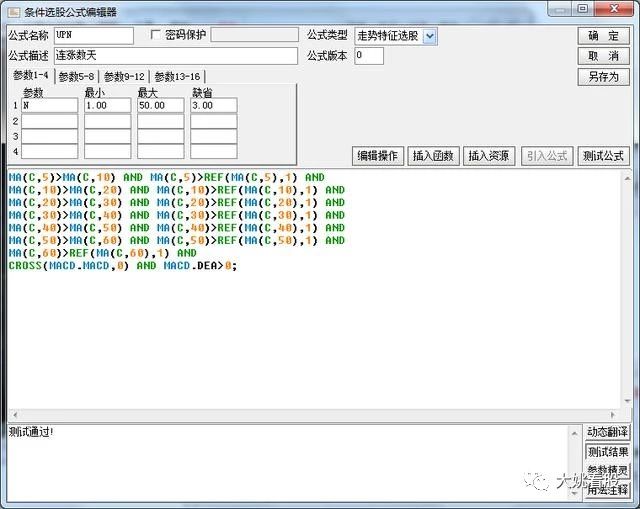
Task: Click the horizontal scrollbar right arrow
Action: pos(613,415)
